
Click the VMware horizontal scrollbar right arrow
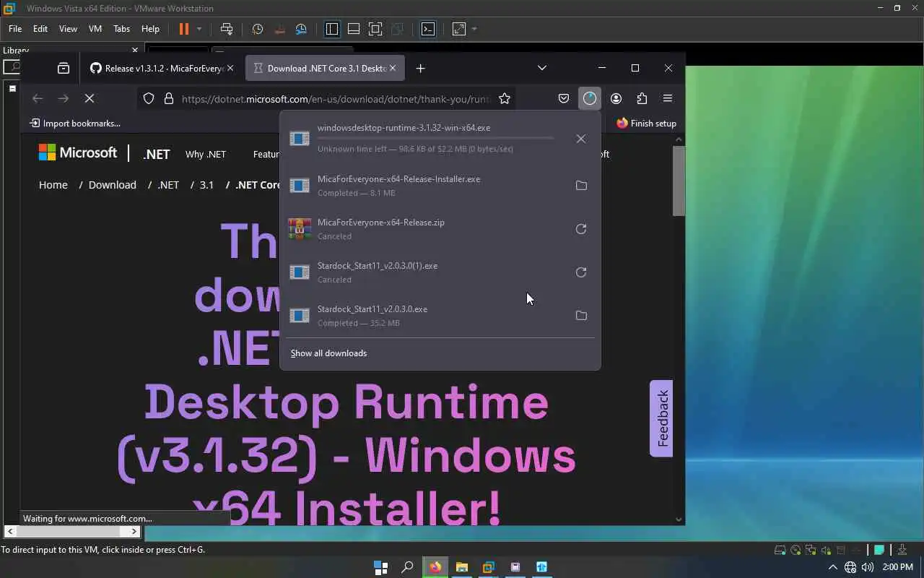(x=134, y=531)
